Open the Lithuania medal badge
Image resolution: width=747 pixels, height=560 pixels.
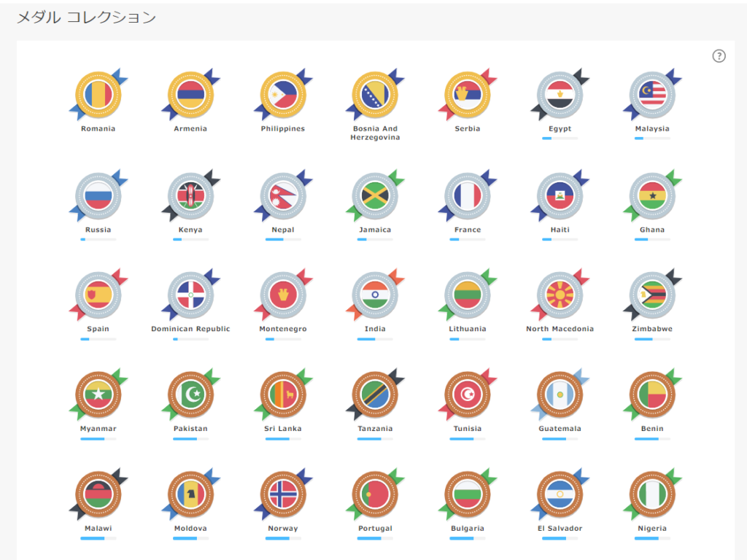468,295
